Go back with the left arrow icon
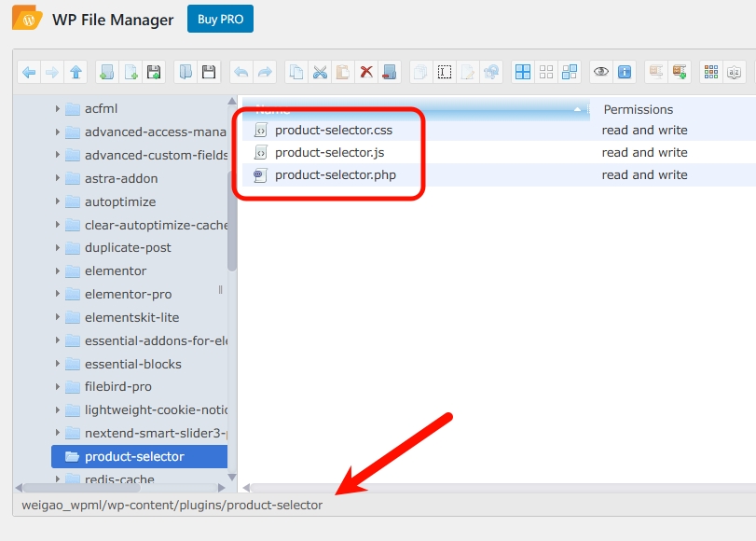 [29, 73]
